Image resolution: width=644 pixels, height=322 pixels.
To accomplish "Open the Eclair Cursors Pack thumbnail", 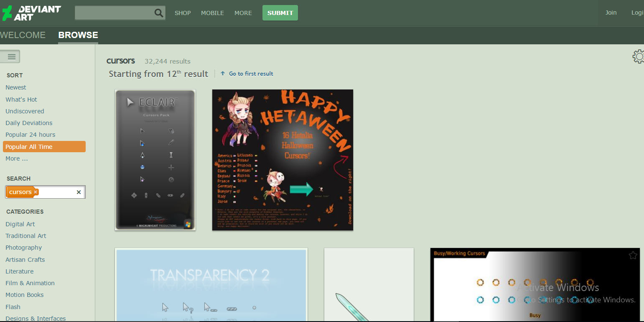I will (x=155, y=160).
